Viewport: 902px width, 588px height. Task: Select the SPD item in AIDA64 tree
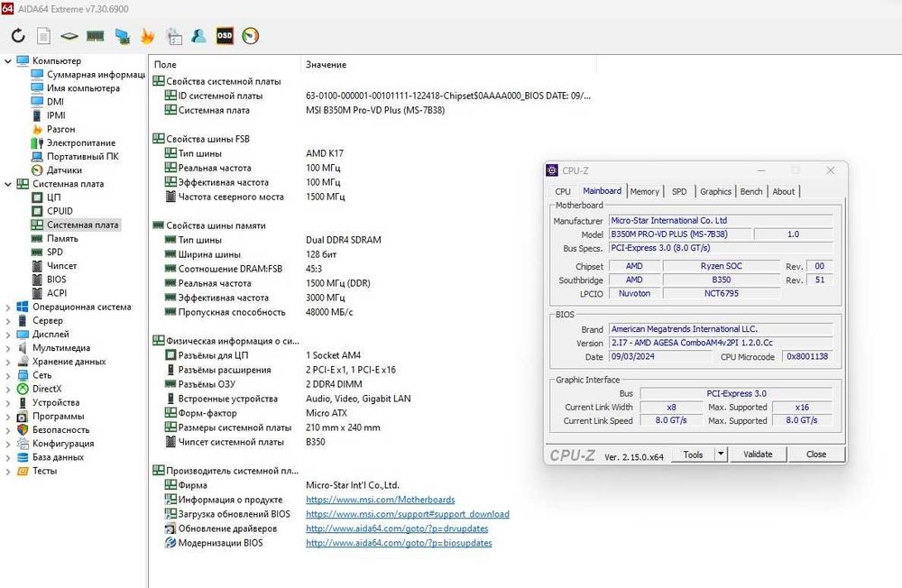(x=47, y=252)
